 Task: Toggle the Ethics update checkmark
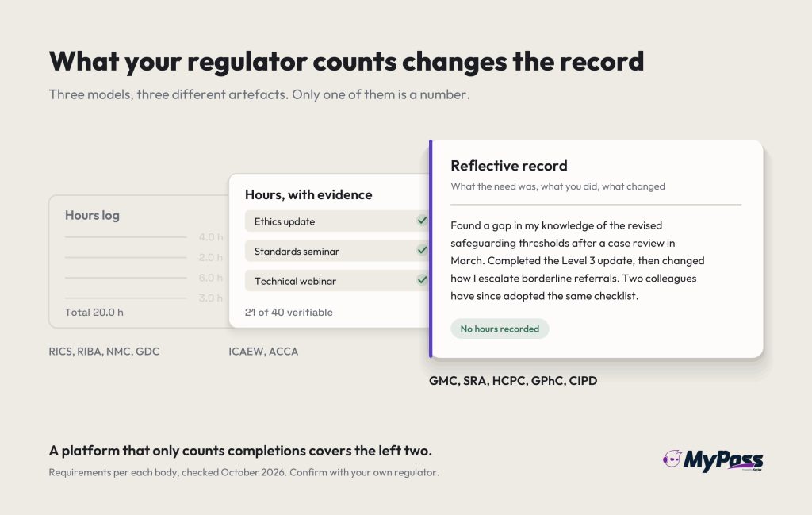422,220
